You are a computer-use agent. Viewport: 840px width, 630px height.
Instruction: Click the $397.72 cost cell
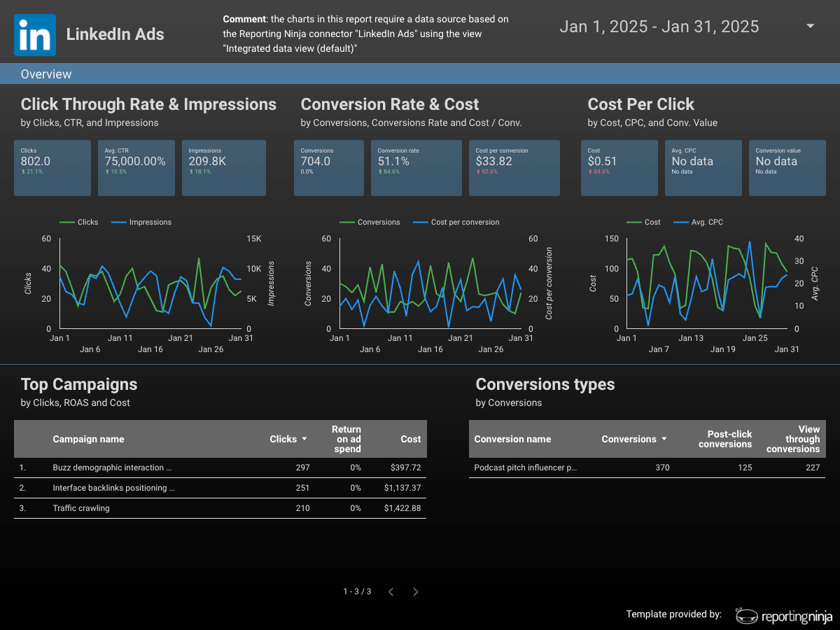coord(406,468)
